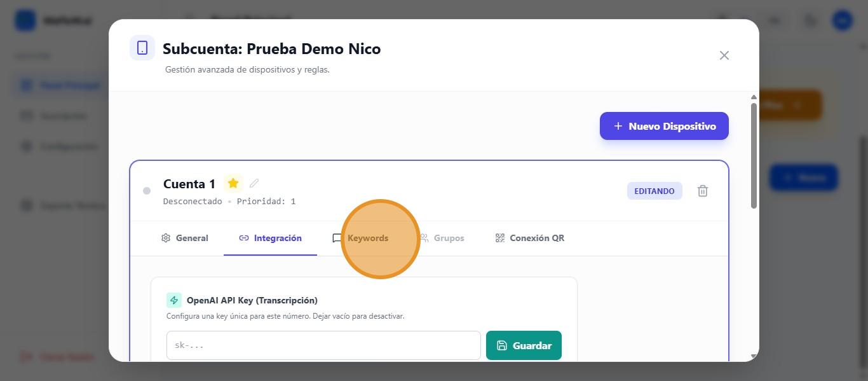
Task: Open the Conexión QR tab
Action: pos(530,238)
